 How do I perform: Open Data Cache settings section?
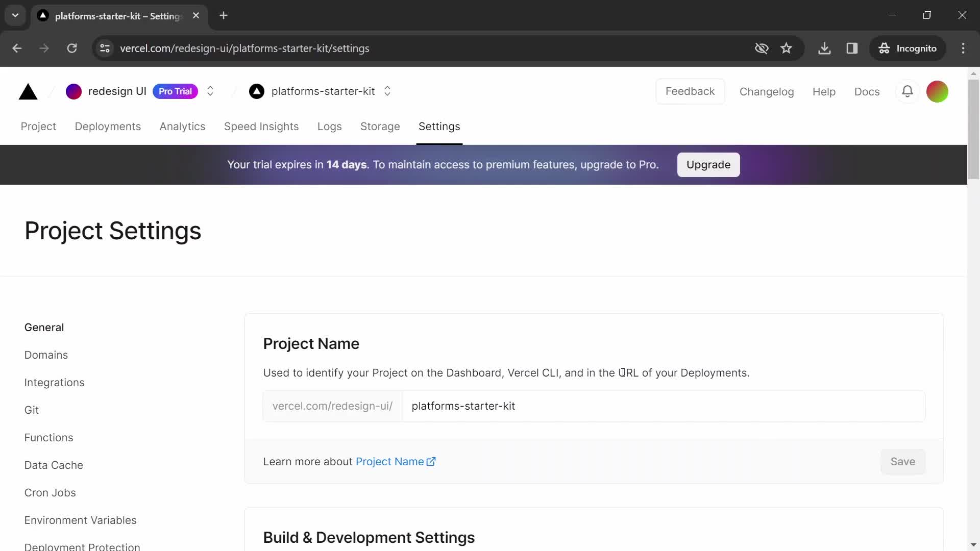pyautogui.click(x=54, y=465)
